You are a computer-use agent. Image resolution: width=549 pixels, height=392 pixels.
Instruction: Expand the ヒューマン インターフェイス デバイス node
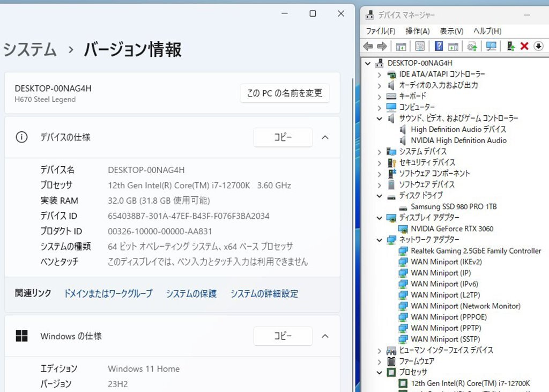coord(380,351)
